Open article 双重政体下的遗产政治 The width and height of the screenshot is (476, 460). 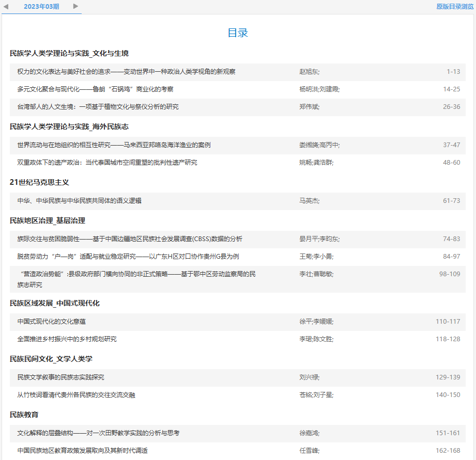108,163
